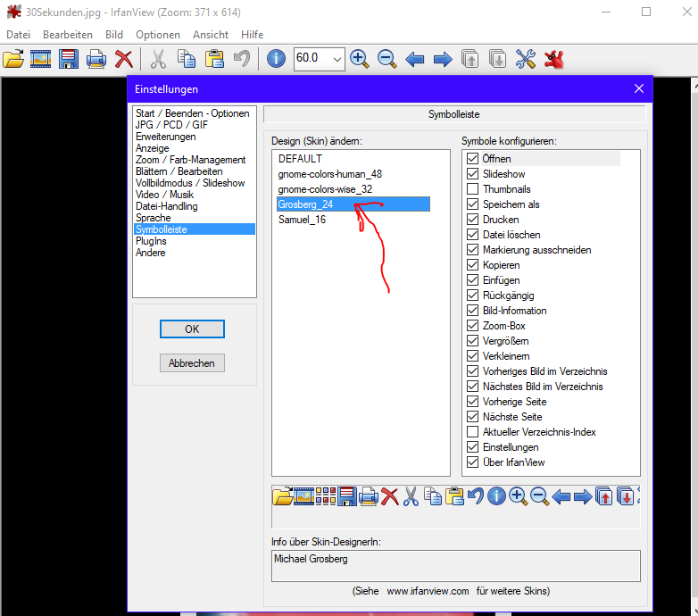Uncheck the Öffnen checkbox
The width and height of the screenshot is (698, 616).
472,158
